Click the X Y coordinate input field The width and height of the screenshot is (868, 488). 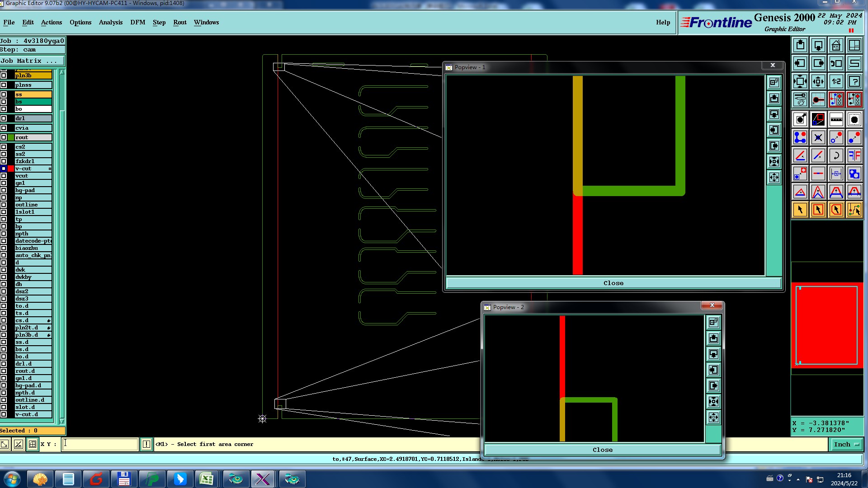[x=100, y=444]
